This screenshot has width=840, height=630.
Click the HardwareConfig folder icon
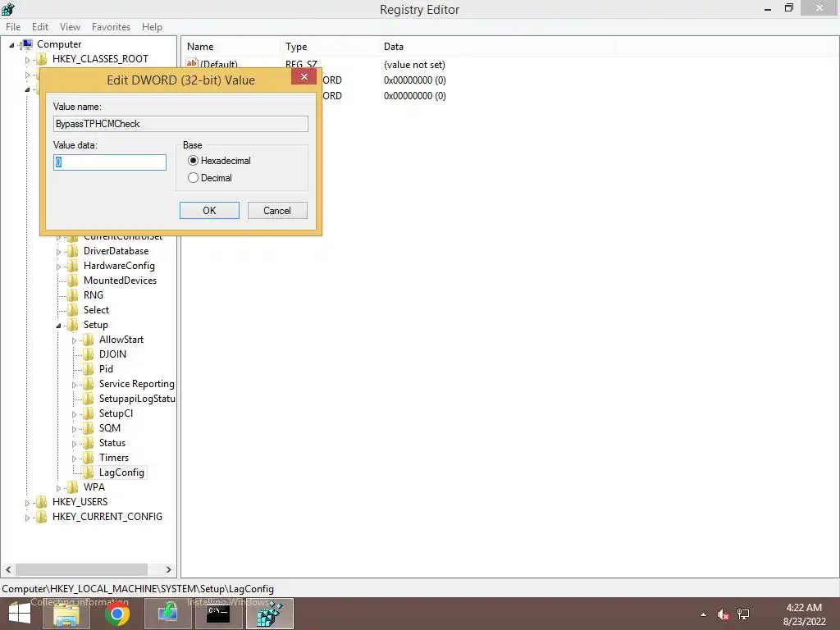[72, 266]
